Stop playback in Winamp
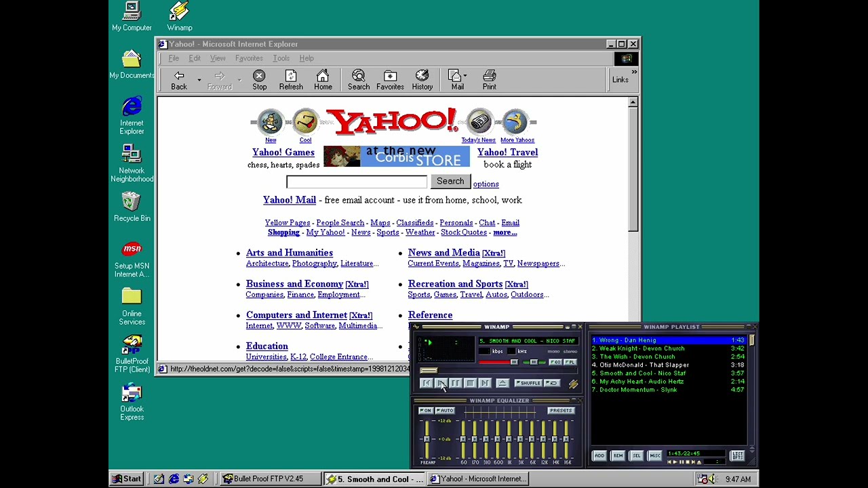 pyautogui.click(x=470, y=383)
